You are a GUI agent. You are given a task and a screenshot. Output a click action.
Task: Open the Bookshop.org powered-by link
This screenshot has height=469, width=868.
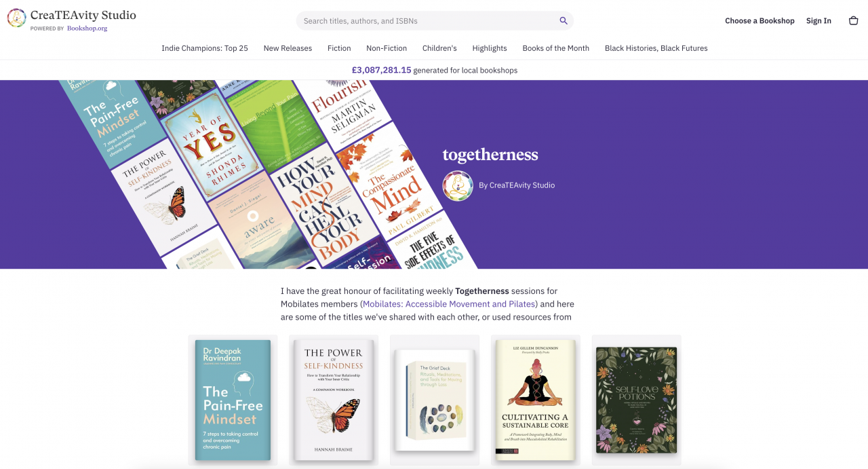87,29
